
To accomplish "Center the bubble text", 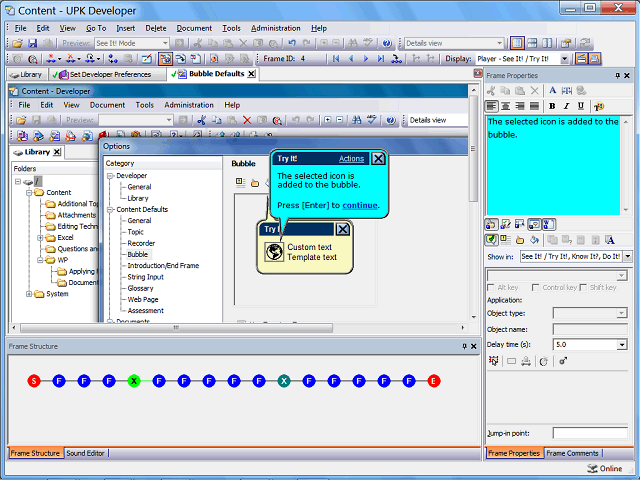I will pos(505,106).
